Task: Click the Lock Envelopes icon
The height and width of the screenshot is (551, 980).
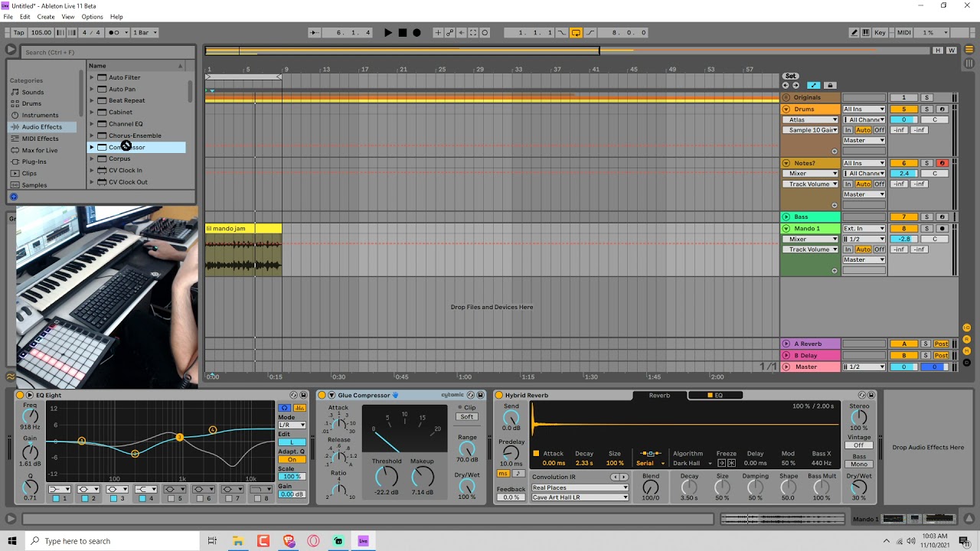Action: 829,86
